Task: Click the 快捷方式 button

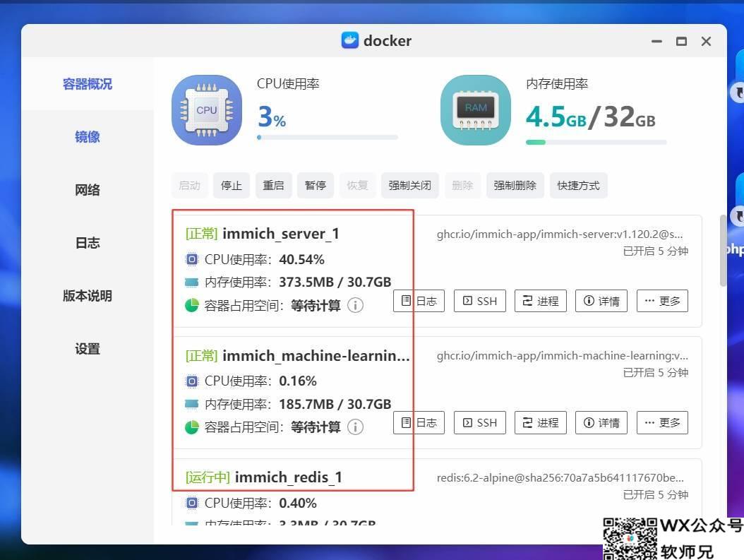Action: click(578, 185)
